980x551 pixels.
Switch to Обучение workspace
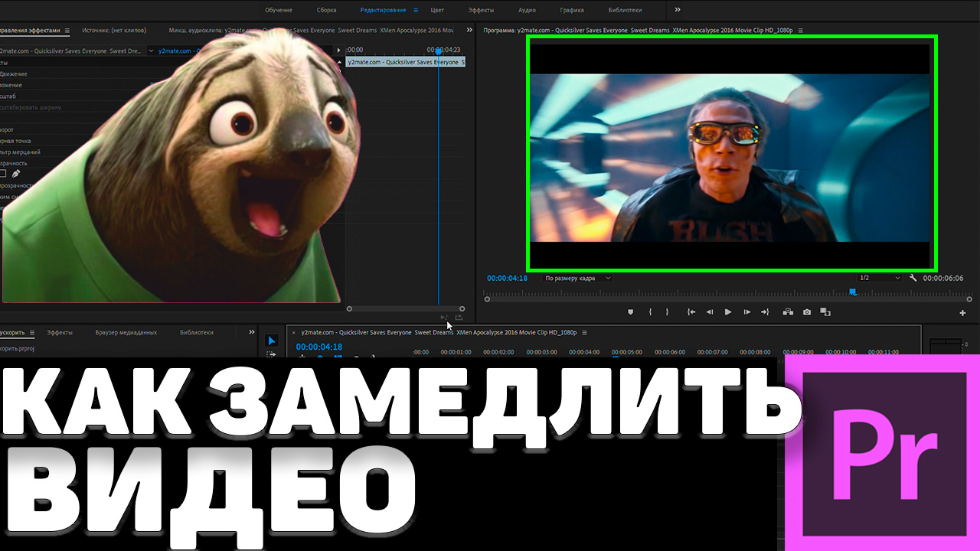[x=279, y=10]
